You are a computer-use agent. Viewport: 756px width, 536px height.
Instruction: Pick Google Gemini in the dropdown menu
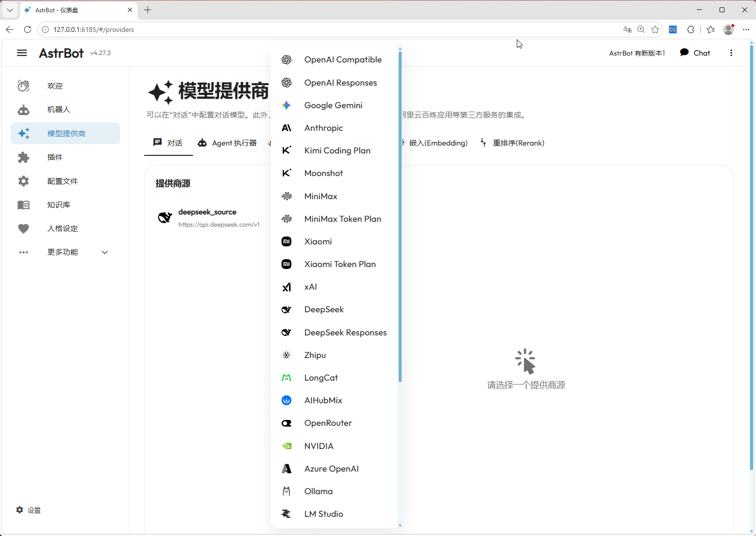pos(334,105)
